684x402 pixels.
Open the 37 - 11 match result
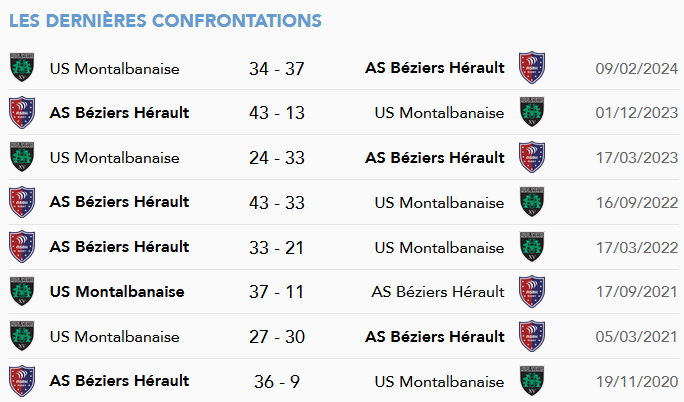(276, 292)
